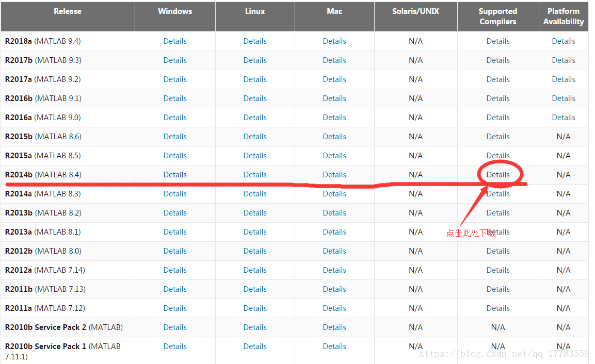Screen dimensions: 595x364
Task: Open Supported Compilers Details for R2013b
Action: tap(498, 213)
